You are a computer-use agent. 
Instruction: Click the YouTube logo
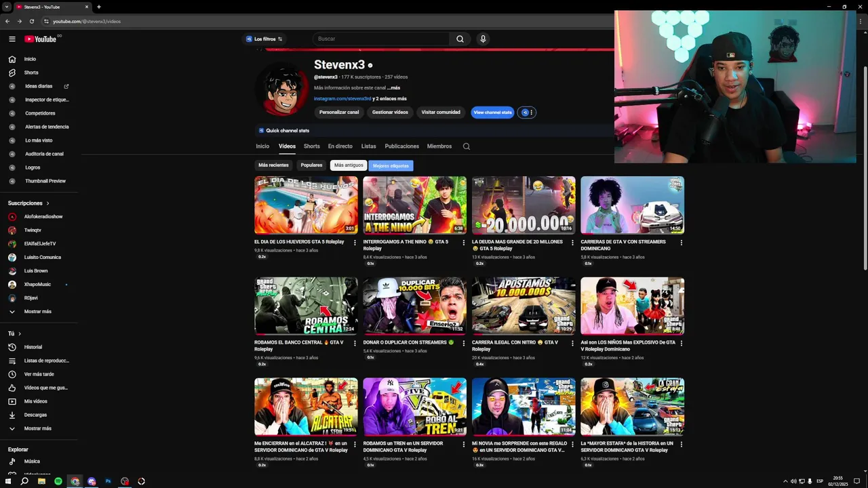click(x=41, y=39)
